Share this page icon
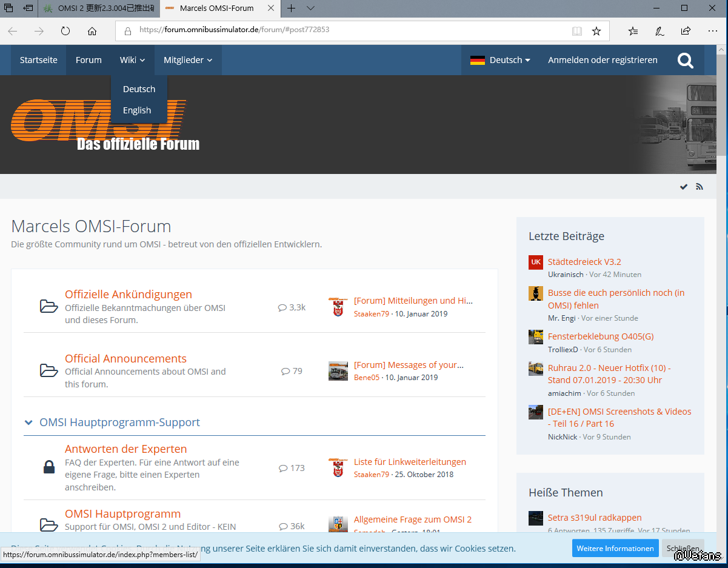Image resolution: width=728 pixels, height=568 pixels. point(686,31)
